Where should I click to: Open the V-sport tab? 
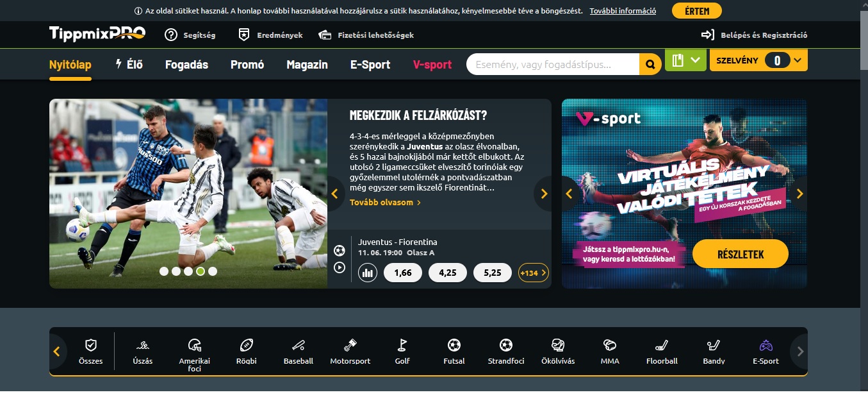[x=432, y=65]
